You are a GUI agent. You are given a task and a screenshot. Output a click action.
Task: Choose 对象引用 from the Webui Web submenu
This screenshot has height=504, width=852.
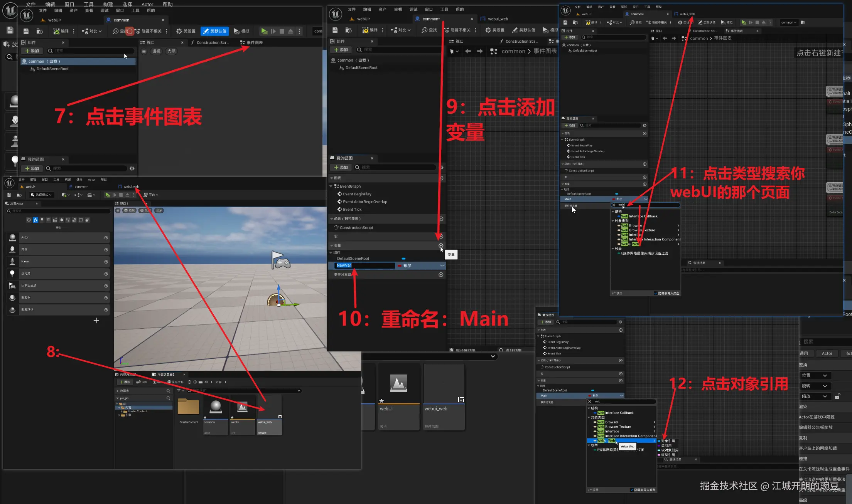pos(668,441)
